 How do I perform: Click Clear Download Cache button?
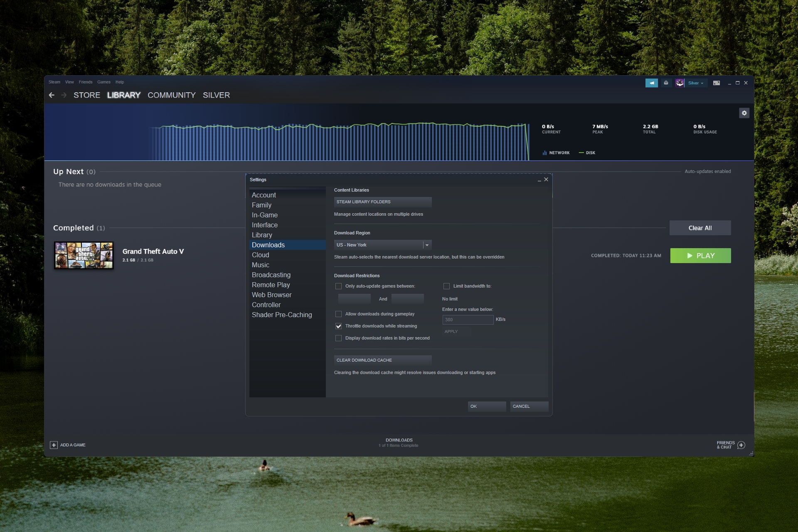pyautogui.click(x=382, y=360)
